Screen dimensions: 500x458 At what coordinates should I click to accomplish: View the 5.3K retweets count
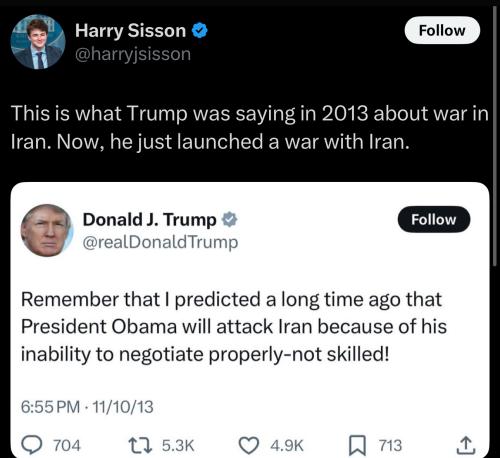tap(178, 446)
